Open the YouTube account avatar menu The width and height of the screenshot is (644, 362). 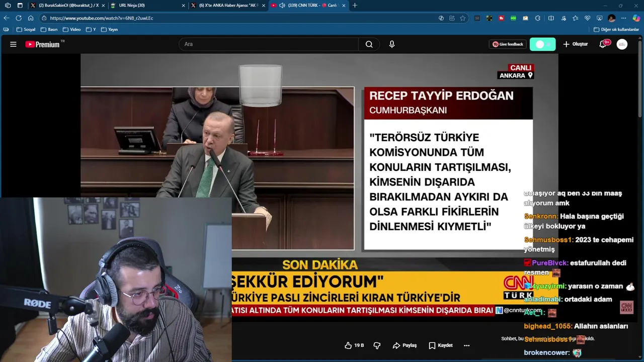[x=622, y=44]
